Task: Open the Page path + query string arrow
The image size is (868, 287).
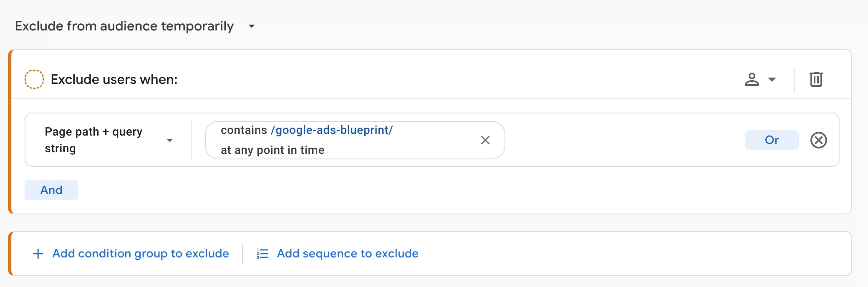Action: coord(169,140)
